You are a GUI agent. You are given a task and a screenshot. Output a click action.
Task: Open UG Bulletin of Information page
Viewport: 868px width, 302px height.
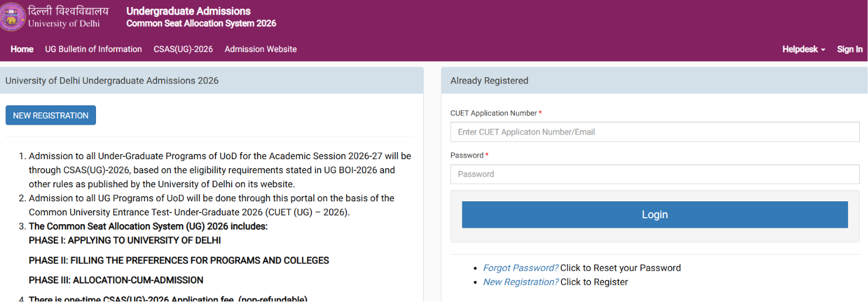pyautogui.click(x=94, y=49)
